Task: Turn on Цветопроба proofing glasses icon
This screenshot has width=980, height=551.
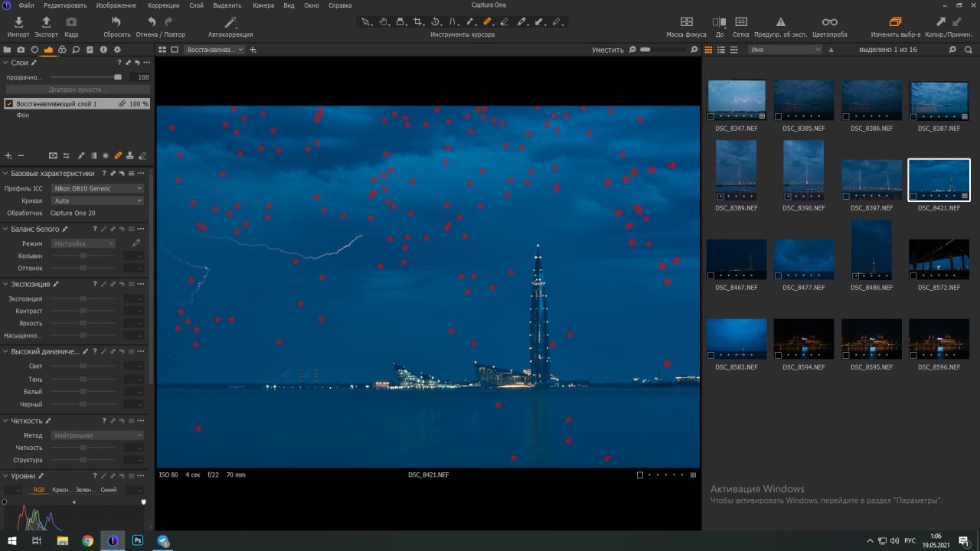Action: tap(830, 22)
